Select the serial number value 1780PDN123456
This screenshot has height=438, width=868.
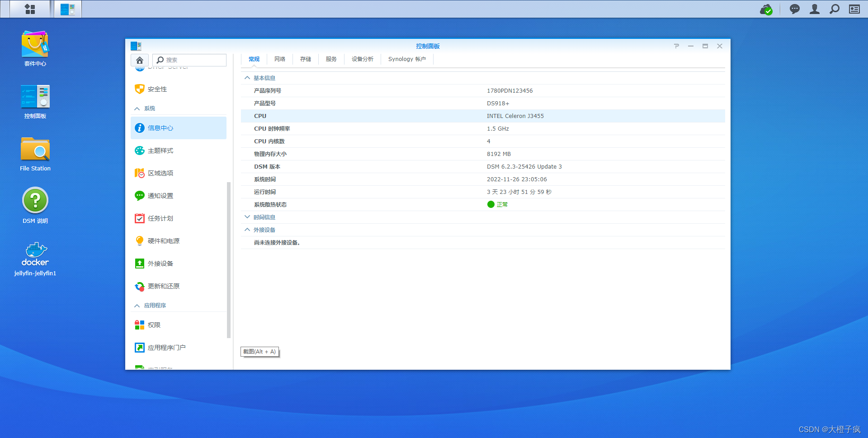509,91
